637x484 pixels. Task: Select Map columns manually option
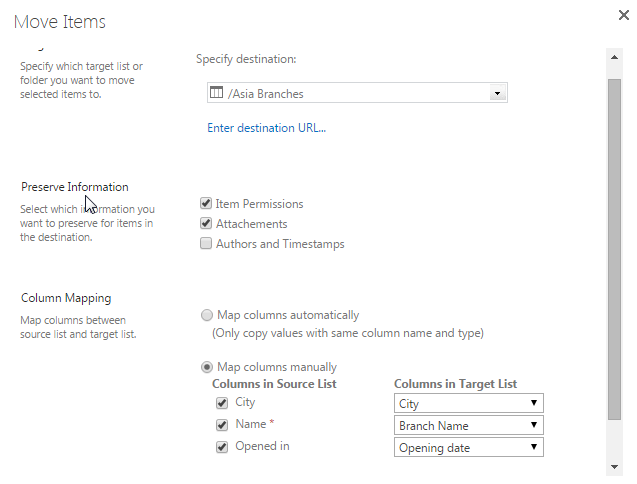(207, 367)
